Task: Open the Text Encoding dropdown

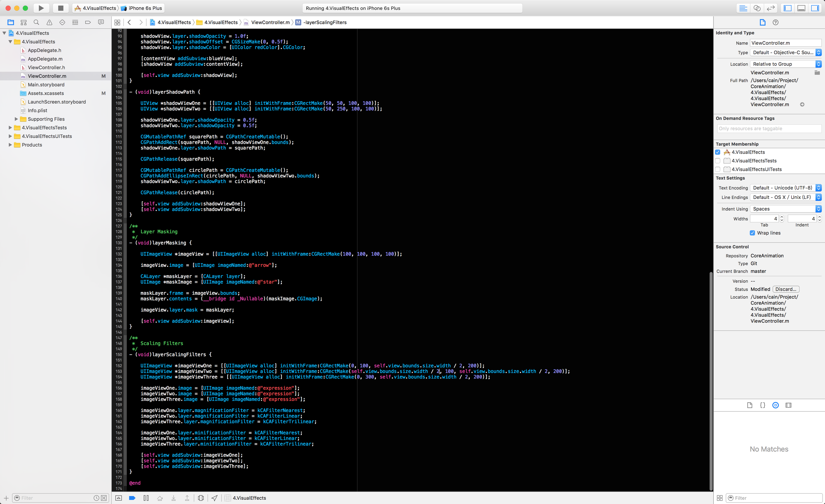Action: click(x=785, y=188)
